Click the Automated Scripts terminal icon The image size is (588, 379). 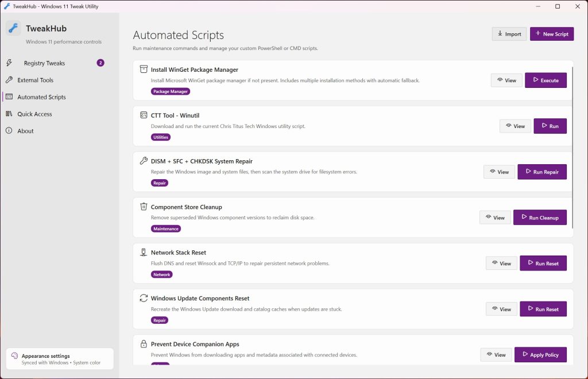(9, 96)
